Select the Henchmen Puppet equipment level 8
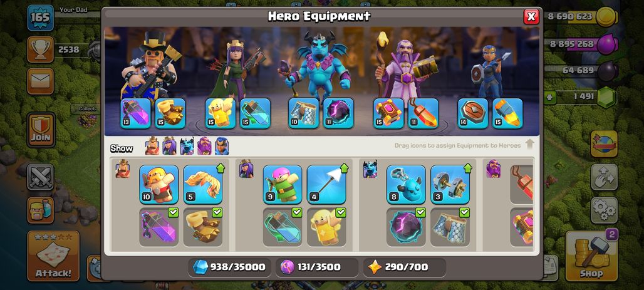 (x=406, y=184)
